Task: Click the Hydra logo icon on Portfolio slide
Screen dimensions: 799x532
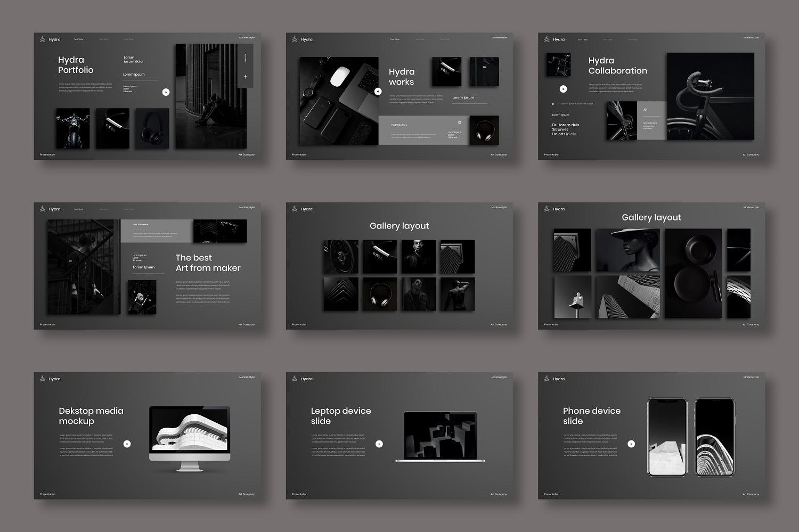Action: (43, 39)
